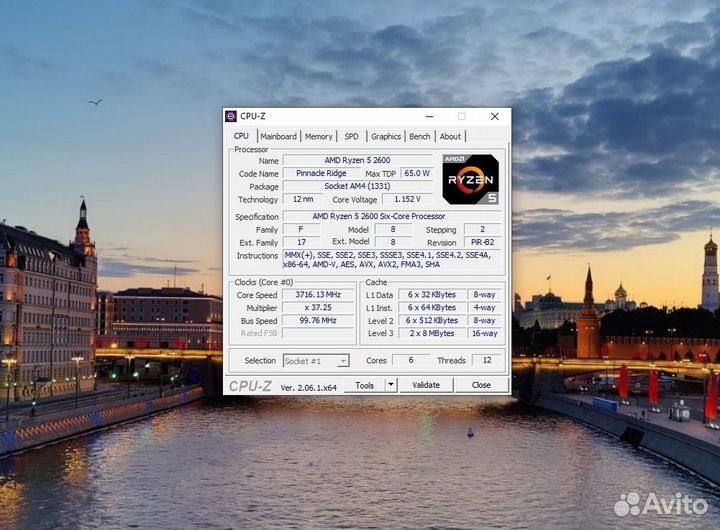Click the L1 Inst. value 6 x 64 KBytes
The height and width of the screenshot is (530, 720).
click(x=432, y=307)
